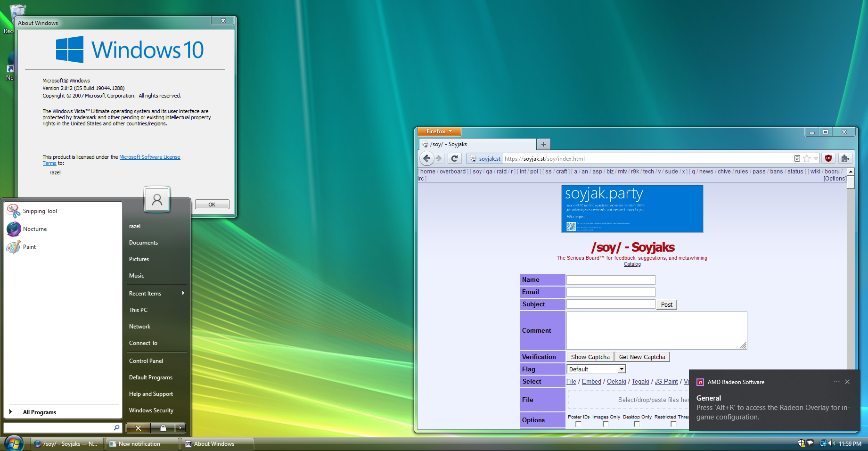
Task: Open the shutdown options arrow in Start menu
Action: (x=180, y=428)
